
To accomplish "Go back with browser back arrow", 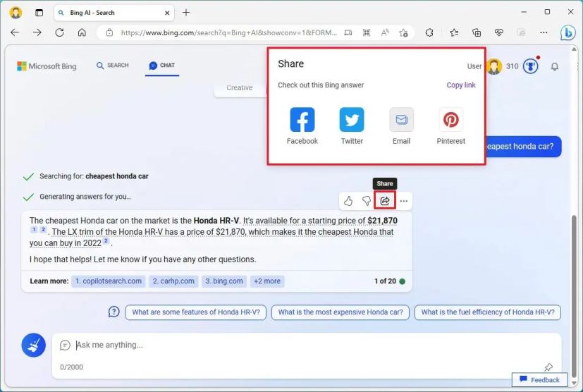I will point(15,32).
